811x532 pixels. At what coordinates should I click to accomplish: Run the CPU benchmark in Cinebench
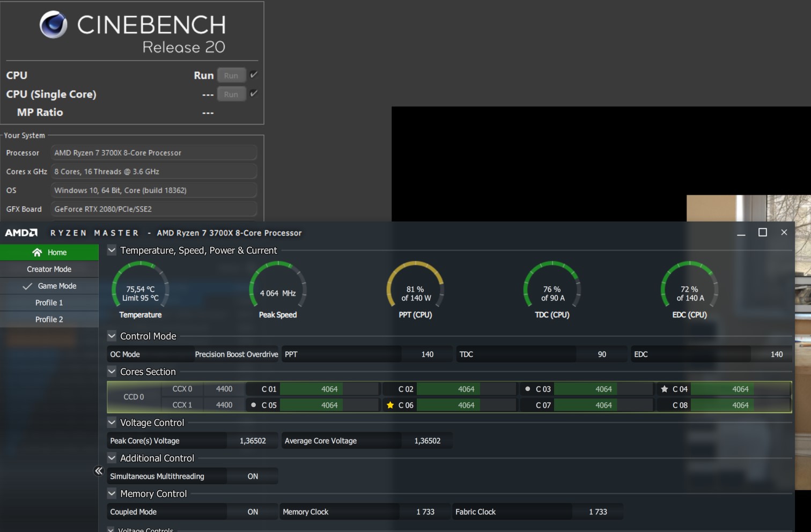pyautogui.click(x=231, y=76)
